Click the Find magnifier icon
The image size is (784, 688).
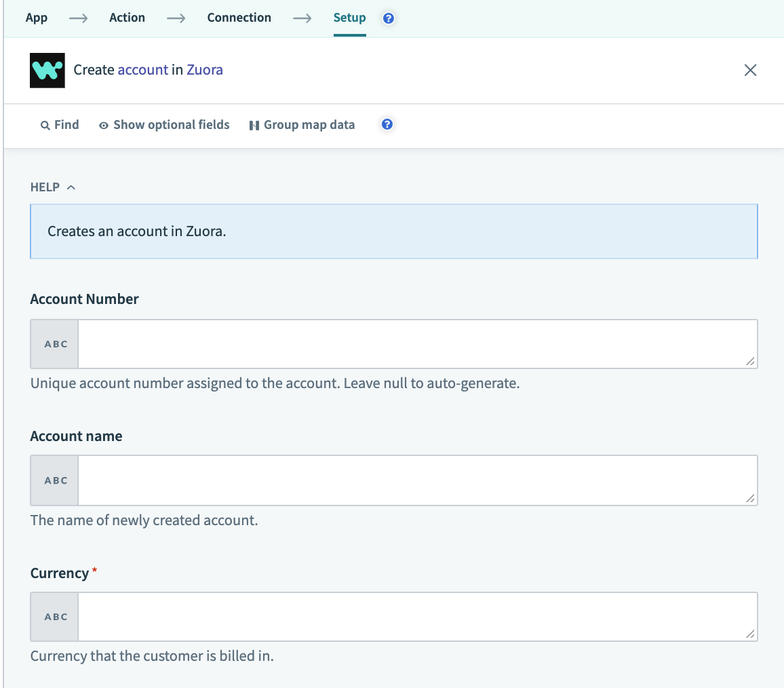[47, 125]
